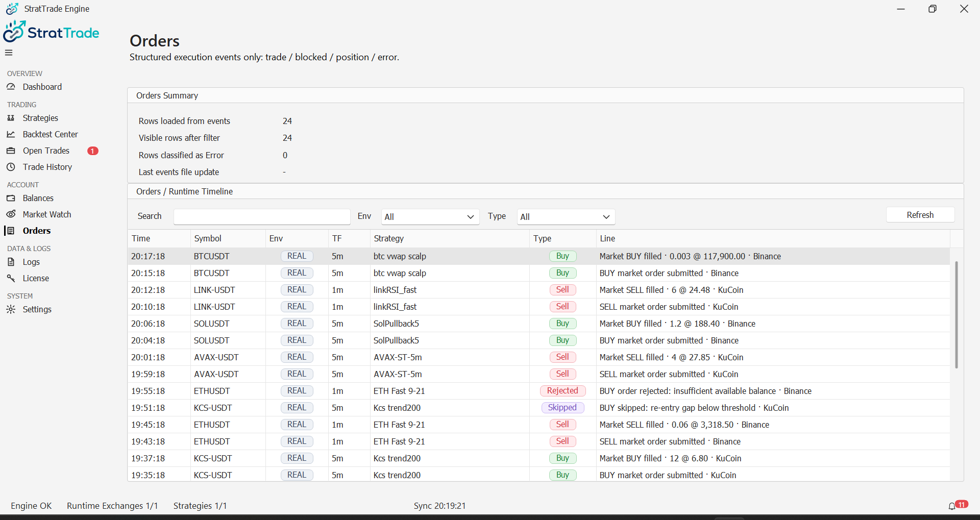Click the orders table vertical scrollbar
The width and height of the screenshot is (980, 520).
click(x=957, y=314)
